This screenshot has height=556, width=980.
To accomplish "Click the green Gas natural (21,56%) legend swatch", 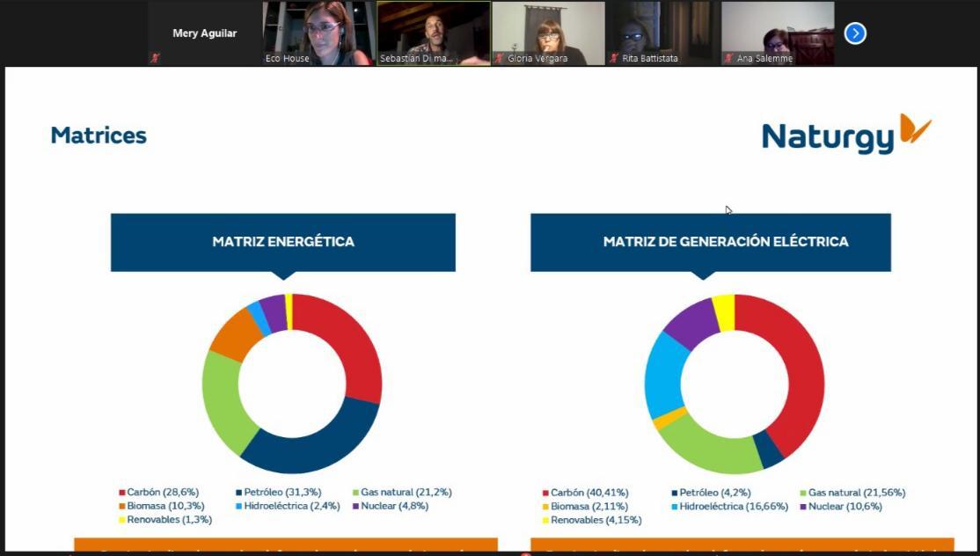I will (803, 494).
